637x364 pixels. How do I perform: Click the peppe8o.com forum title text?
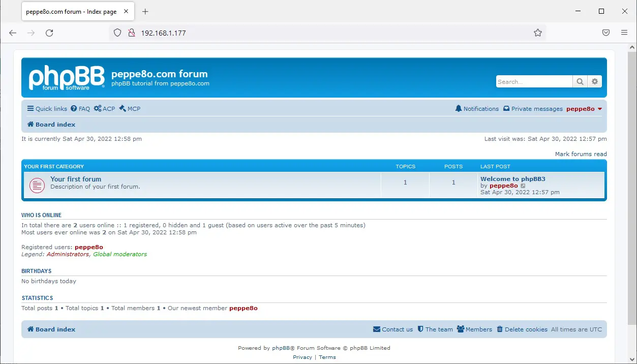[x=160, y=74]
